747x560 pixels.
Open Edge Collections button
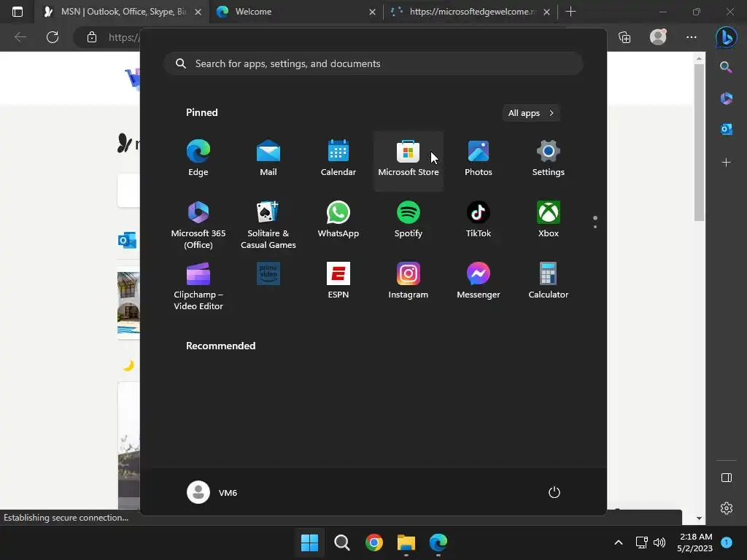click(x=624, y=37)
